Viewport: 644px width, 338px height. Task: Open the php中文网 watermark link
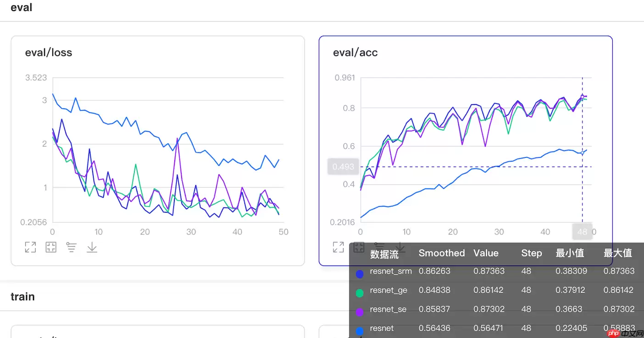coord(624,333)
